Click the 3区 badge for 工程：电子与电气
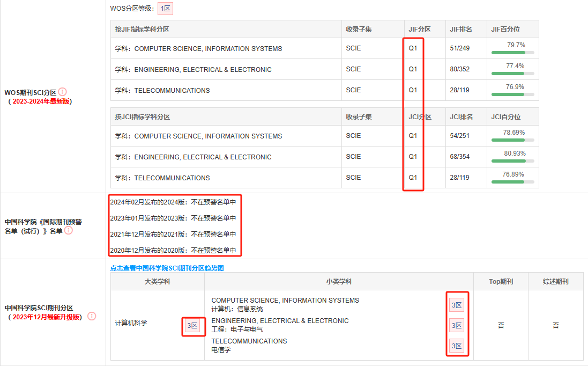Image resolution: width=588 pixels, height=366 pixels. pos(457,325)
